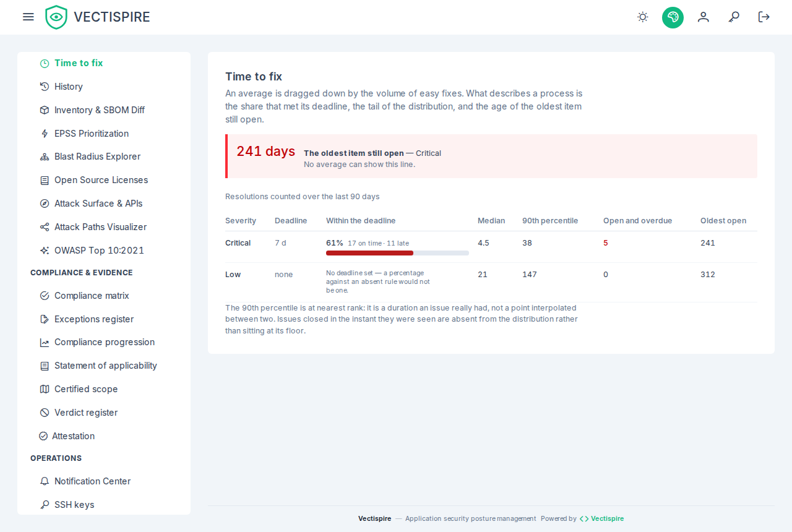Click the History rewind icon
The image size is (792, 532).
(45, 87)
